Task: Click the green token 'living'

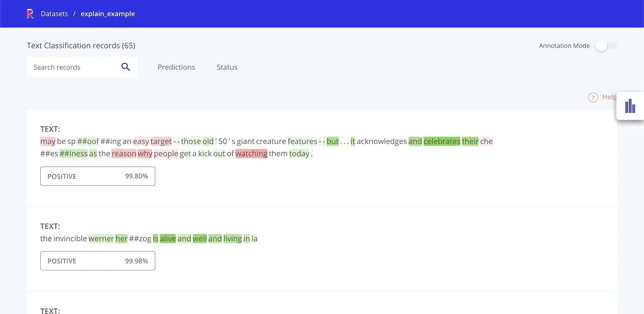Action: (x=233, y=239)
